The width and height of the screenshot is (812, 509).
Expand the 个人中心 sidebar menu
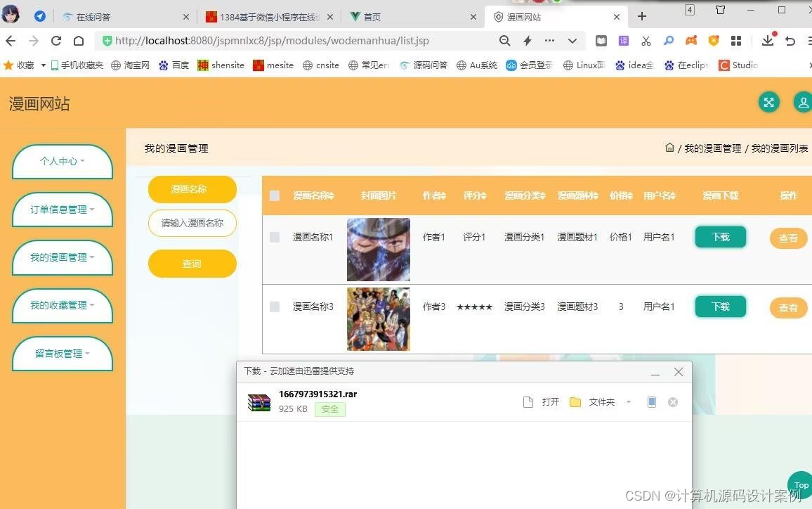(x=62, y=161)
